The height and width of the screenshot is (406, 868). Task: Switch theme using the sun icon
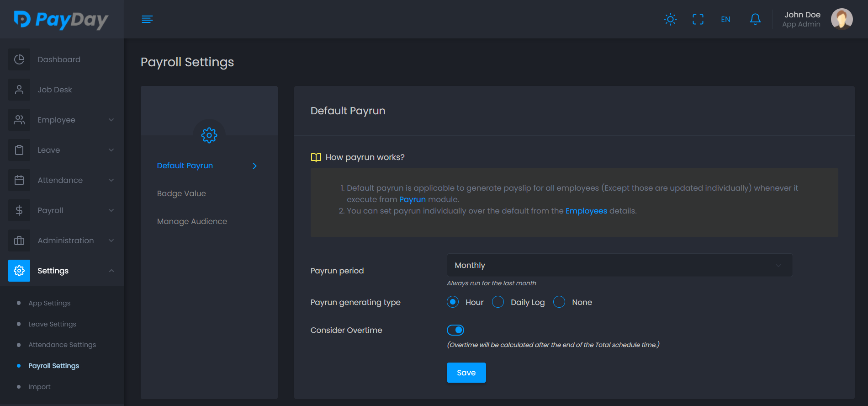(670, 19)
